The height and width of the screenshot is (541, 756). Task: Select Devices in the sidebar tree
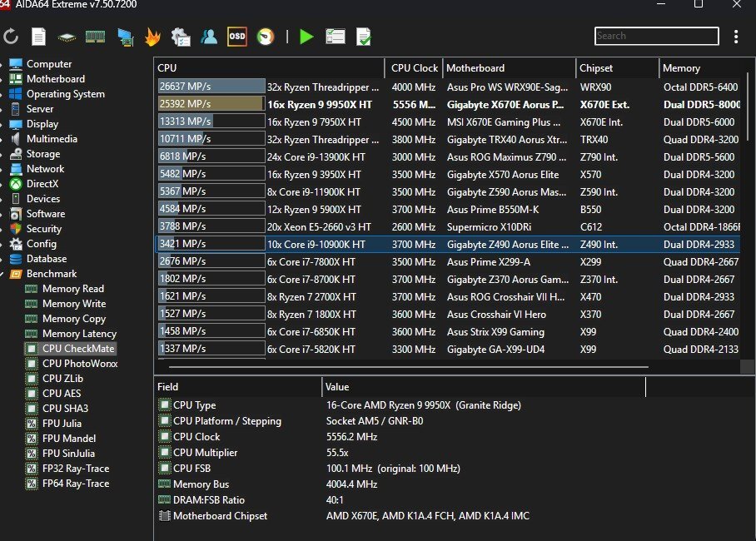[43, 199]
